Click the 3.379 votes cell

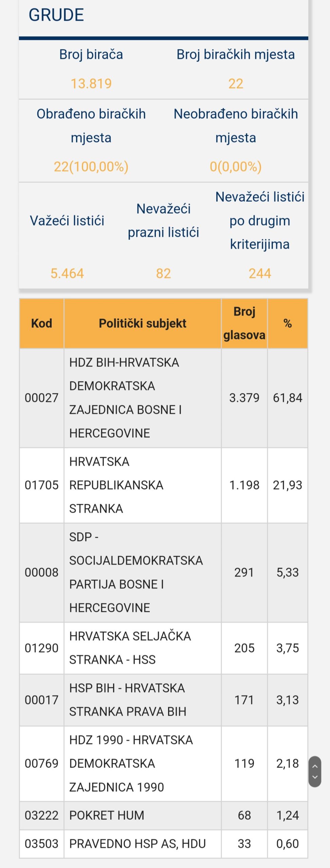(244, 398)
